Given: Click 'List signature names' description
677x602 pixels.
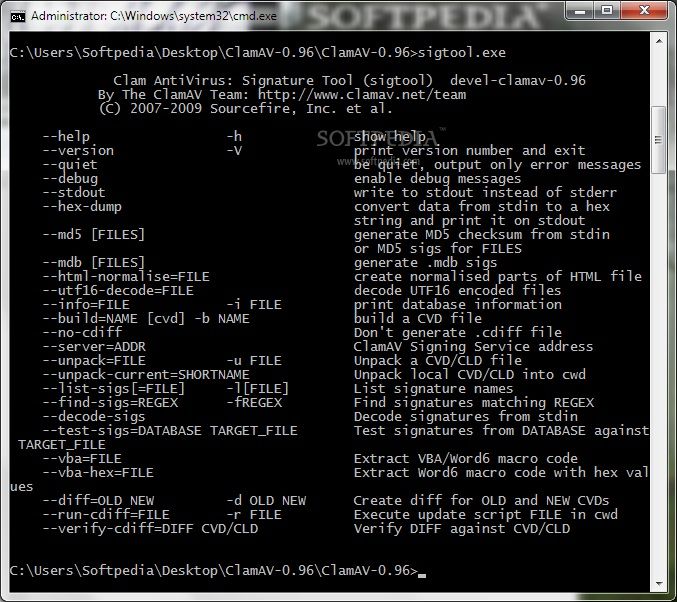Looking at the screenshot, I should 433,389.
